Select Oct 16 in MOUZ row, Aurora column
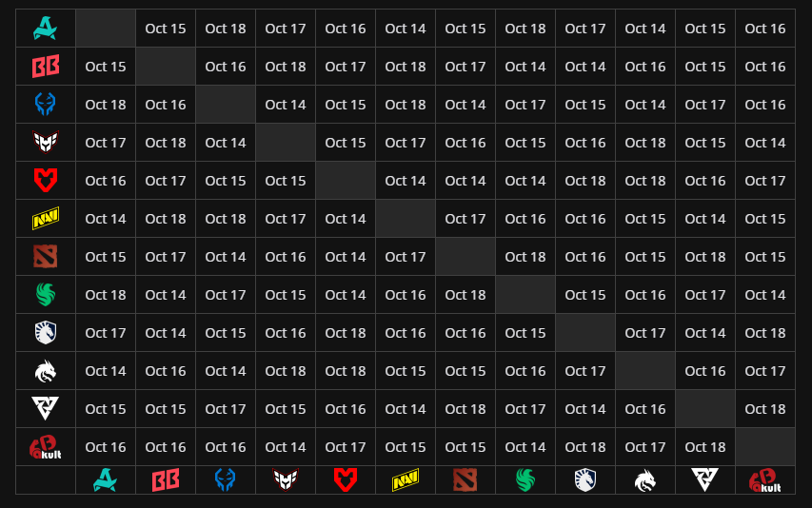This screenshot has width=812, height=508. tap(105, 181)
